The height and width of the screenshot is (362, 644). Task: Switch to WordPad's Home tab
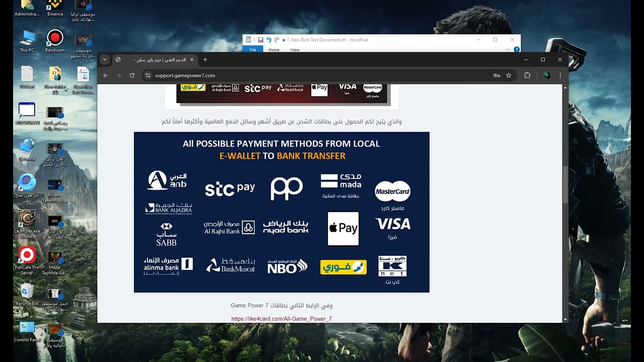coord(274,50)
